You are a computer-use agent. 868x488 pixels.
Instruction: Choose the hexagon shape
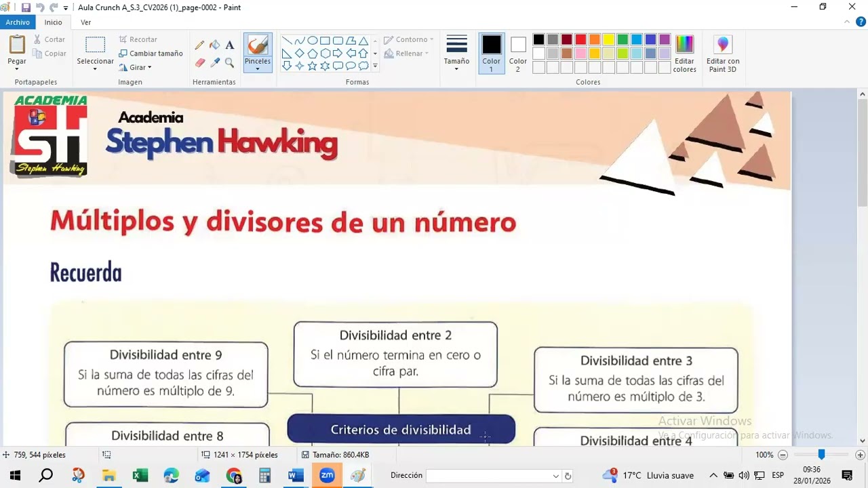(325, 54)
